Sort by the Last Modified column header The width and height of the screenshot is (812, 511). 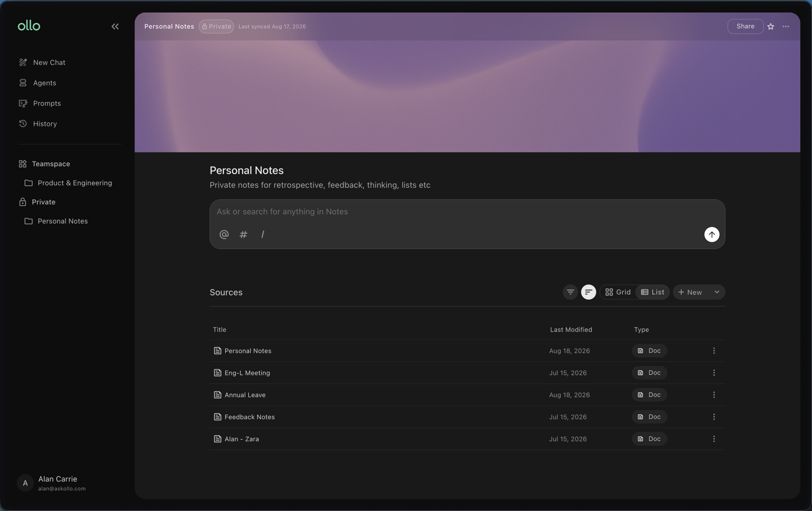[x=571, y=330]
